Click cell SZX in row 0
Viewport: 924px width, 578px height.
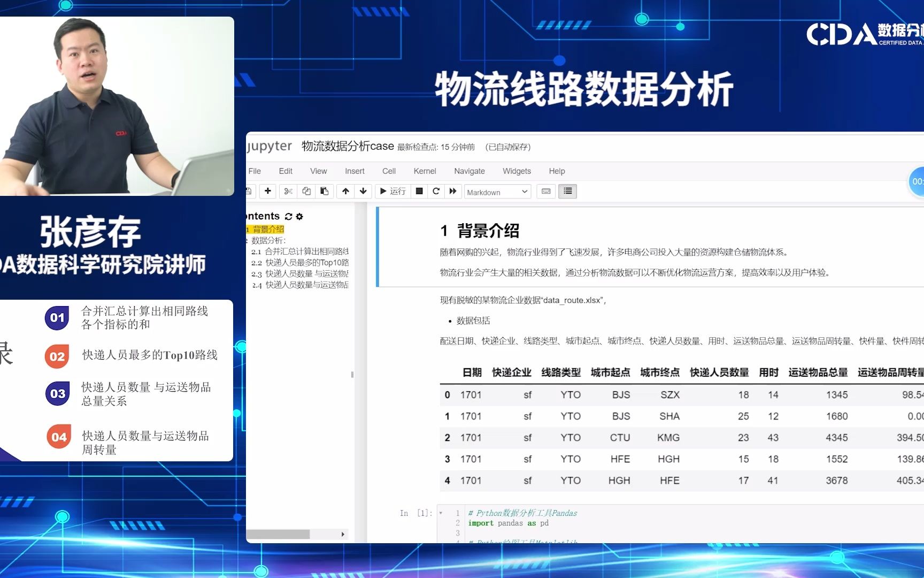coord(670,395)
